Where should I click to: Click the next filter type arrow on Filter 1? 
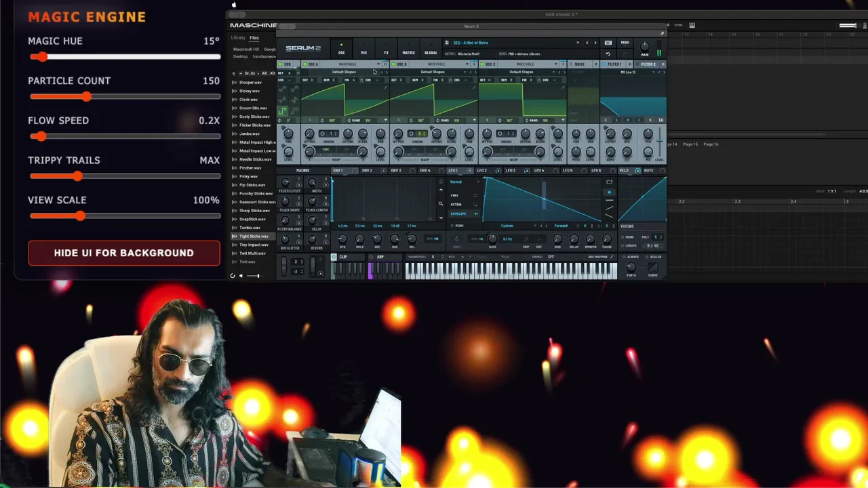664,72
